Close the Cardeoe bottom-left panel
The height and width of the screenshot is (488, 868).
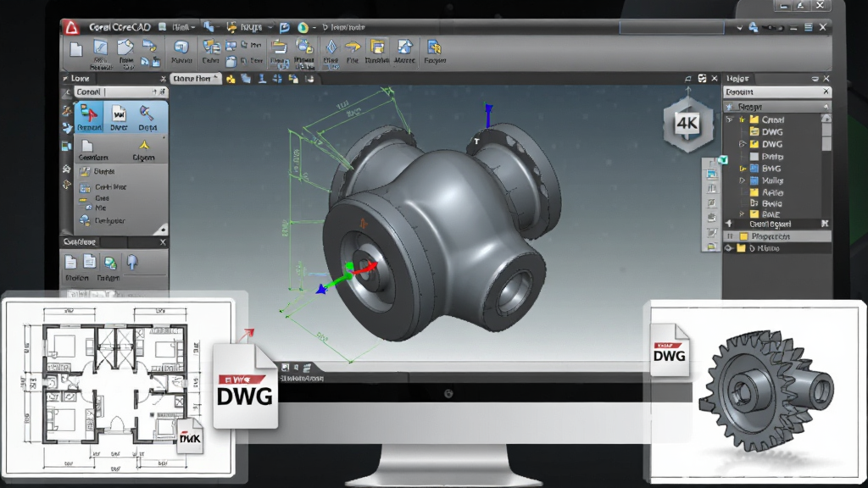(x=163, y=241)
